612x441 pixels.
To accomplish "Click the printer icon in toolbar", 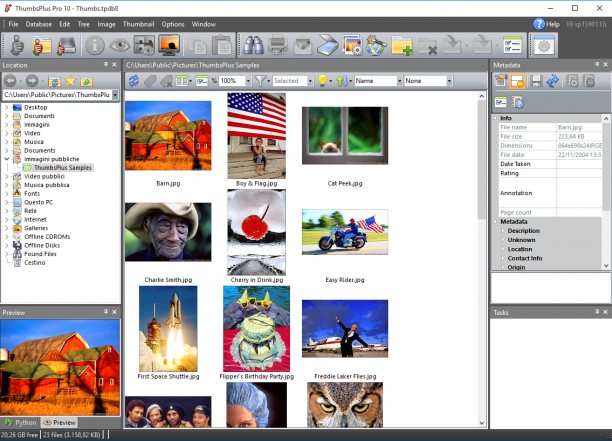I will 278,45.
